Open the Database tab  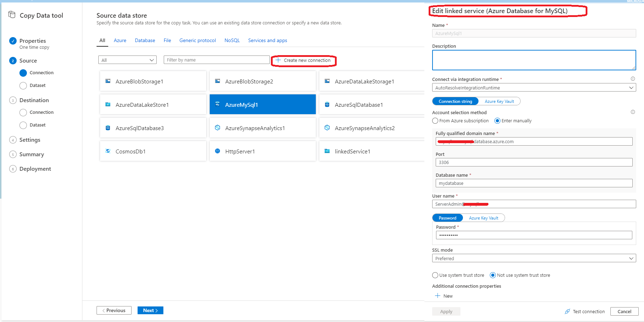[x=145, y=41]
